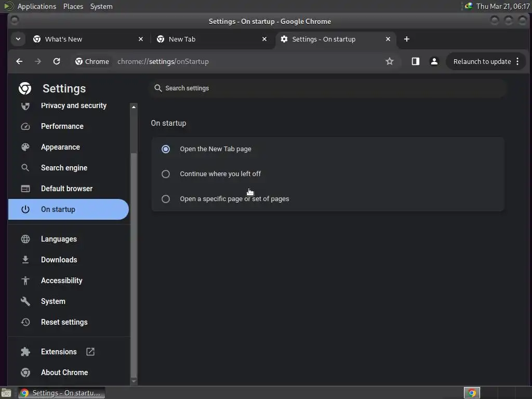Click the Downloads arrow icon
The width and height of the screenshot is (532, 399).
click(x=25, y=260)
